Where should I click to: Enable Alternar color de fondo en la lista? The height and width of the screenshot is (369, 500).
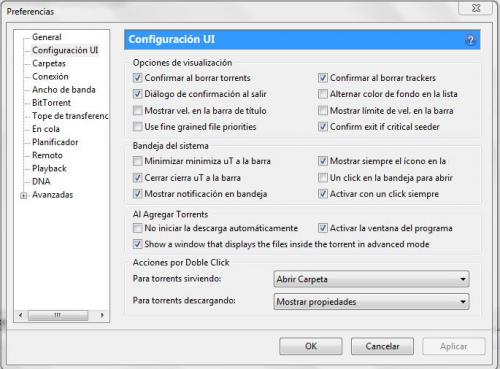point(323,94)
